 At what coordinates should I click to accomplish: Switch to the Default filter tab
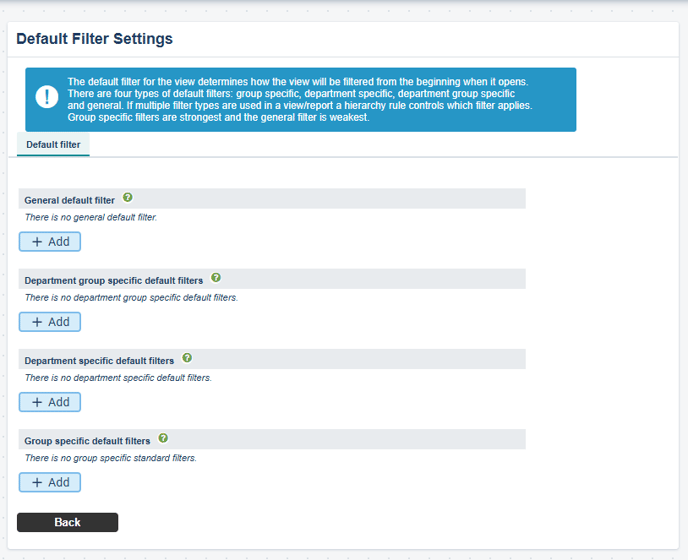click(53, 145)
